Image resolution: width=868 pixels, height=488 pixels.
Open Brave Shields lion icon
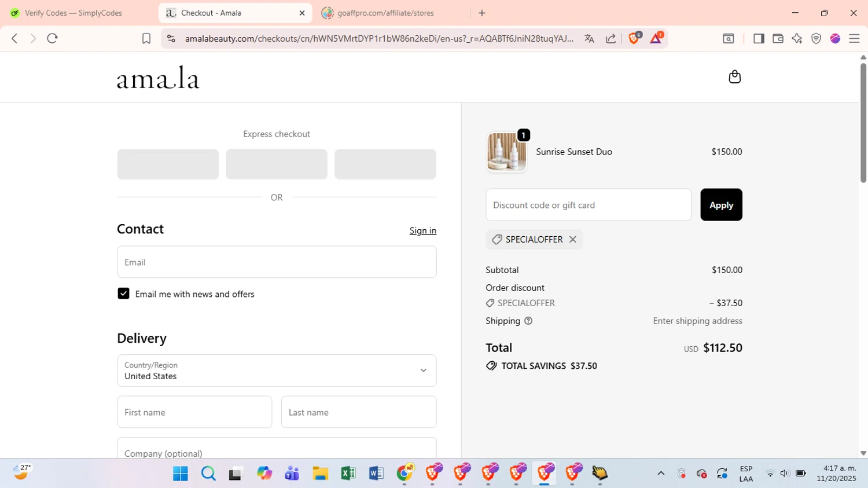tap(634, 38)
